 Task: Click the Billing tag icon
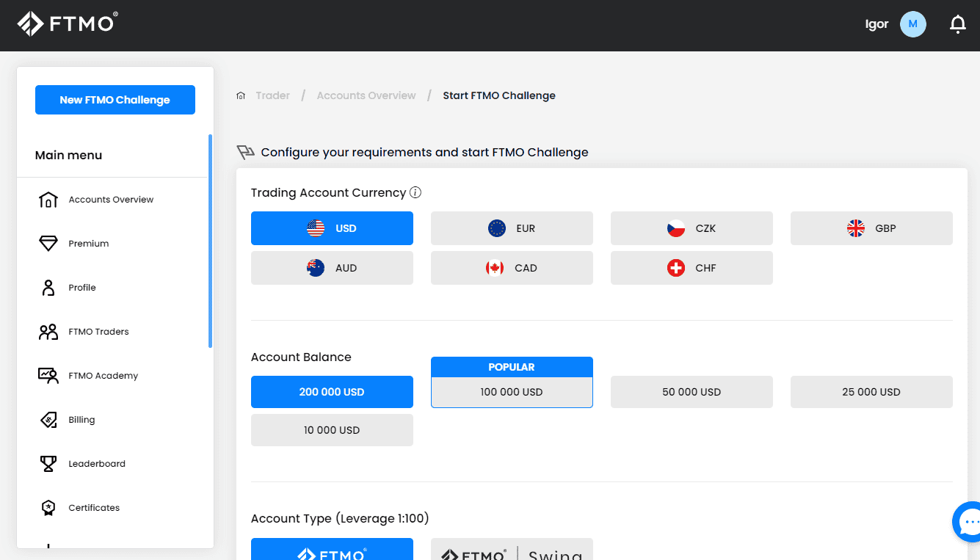(48, 420)
